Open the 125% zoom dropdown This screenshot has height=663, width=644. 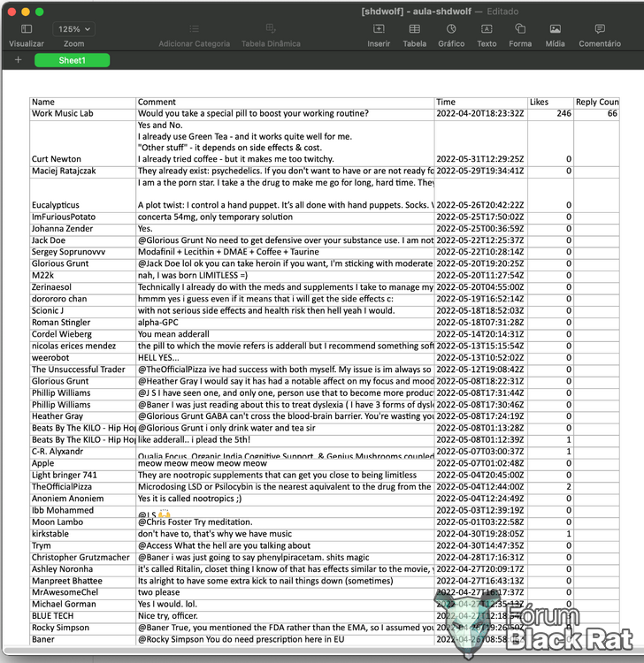74,29
